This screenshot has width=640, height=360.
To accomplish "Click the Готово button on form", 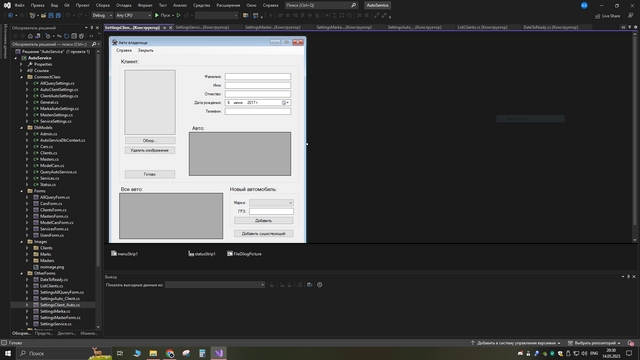I will [150, 174].
